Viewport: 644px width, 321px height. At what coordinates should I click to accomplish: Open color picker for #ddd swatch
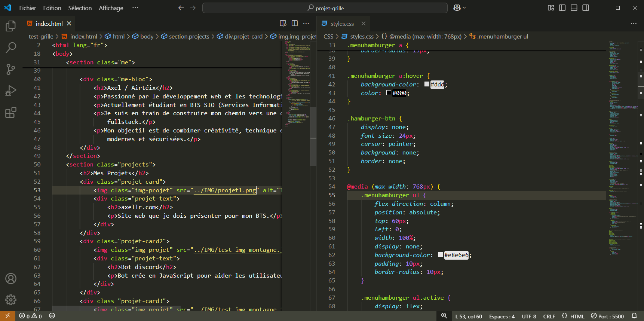click(427, 84)
